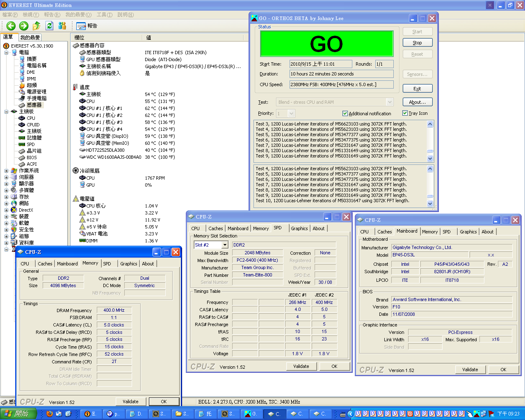Screen dimensions: 525x420
Task: Click the green Back arrow in EVEREST toolbar
Action: click(x=11, y=26)
